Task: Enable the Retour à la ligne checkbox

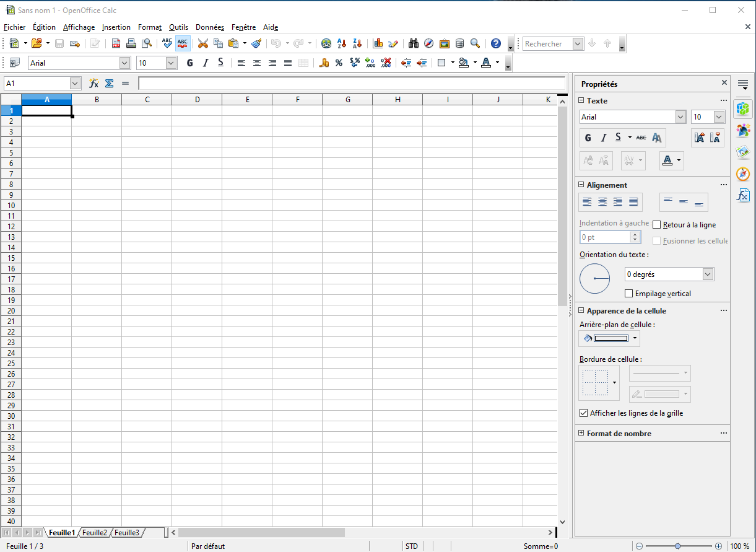Action: [x=658, y=225]
